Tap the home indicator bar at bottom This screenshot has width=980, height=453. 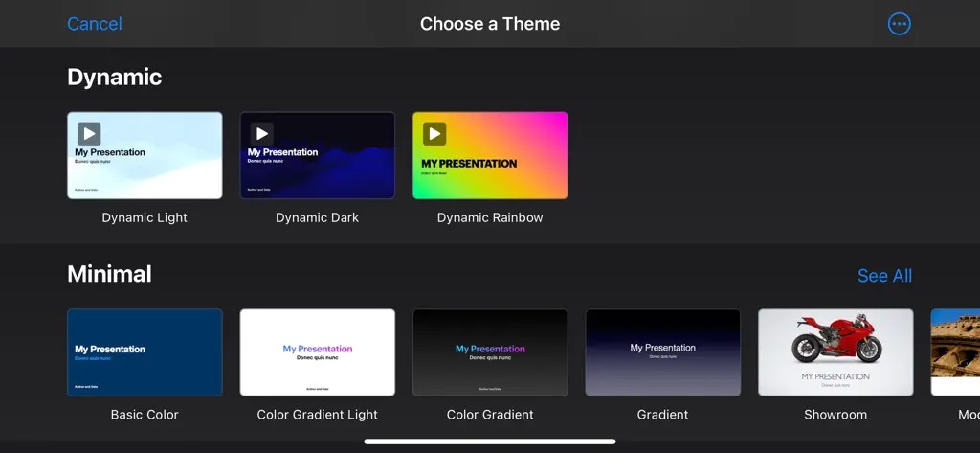[490, 442]
